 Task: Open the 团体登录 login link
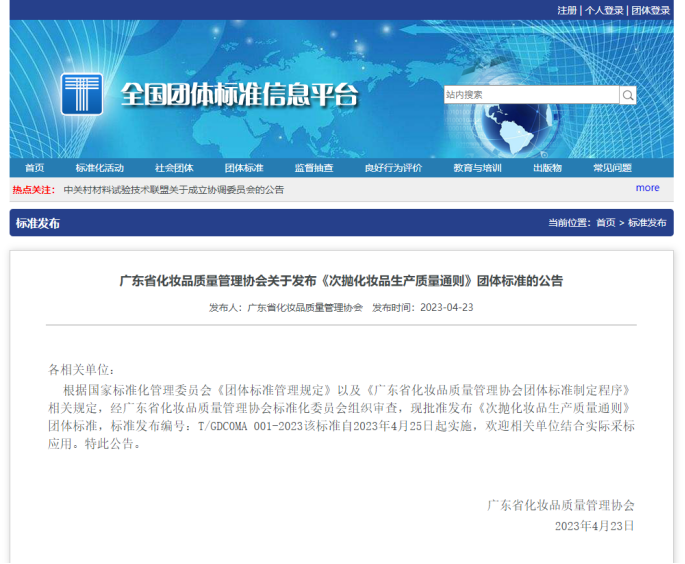point(650,10)
